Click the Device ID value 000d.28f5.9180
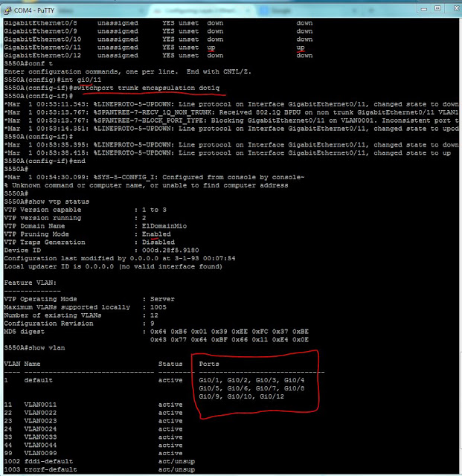This screenshot has width=462, height=476. (170, 251)
